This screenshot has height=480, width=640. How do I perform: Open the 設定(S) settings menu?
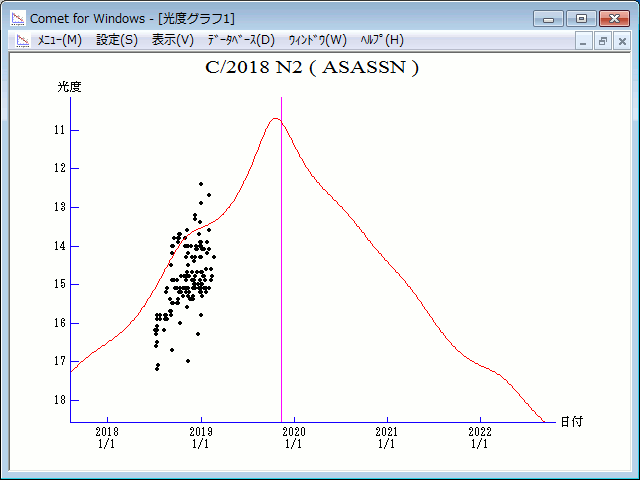point(117,40)
